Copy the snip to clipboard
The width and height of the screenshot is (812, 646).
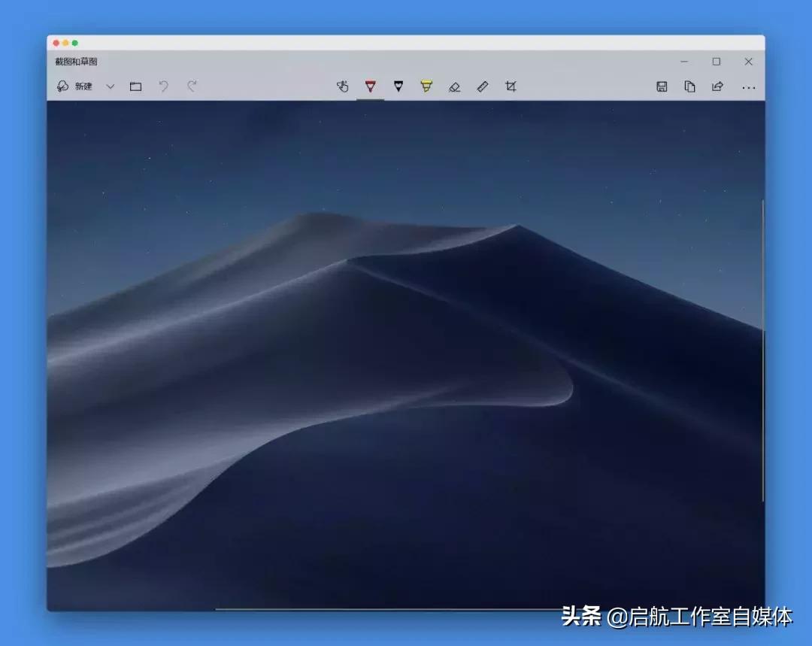[x=689, y=86]
